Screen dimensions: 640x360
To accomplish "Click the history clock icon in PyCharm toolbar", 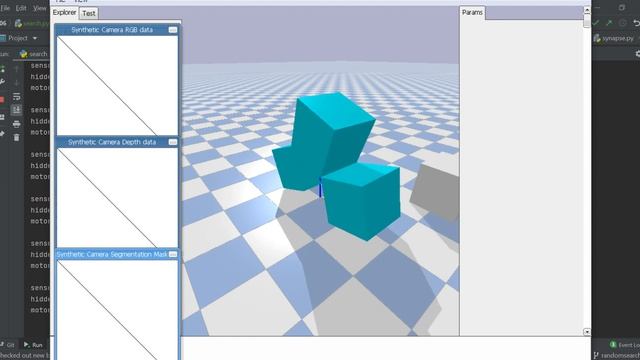I will point(622,23).
